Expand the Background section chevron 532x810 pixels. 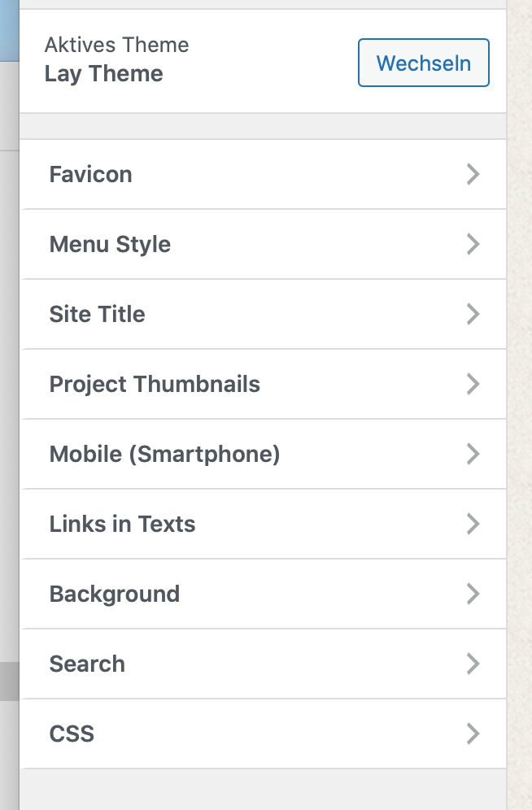coord(473,594)
